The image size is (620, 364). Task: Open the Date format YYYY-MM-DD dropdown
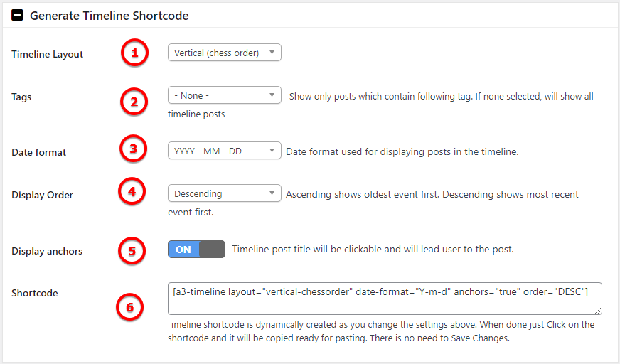225,151
